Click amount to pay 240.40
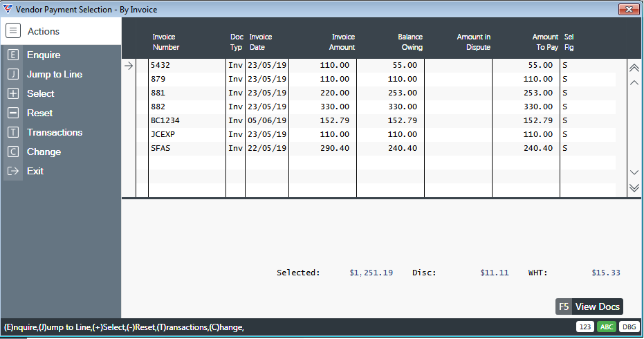This screenshot has height=339, width=644. click(x=538, y=148)
